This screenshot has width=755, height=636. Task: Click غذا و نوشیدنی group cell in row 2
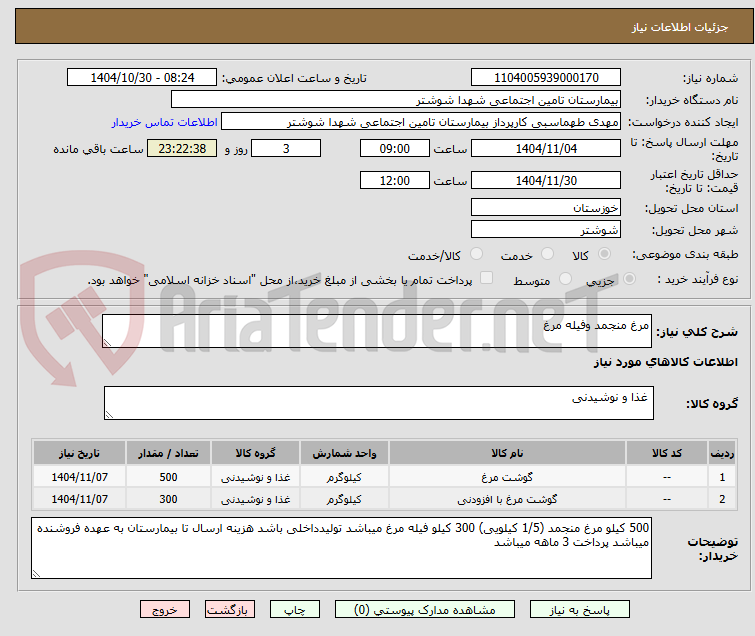[x=255, y=499]
